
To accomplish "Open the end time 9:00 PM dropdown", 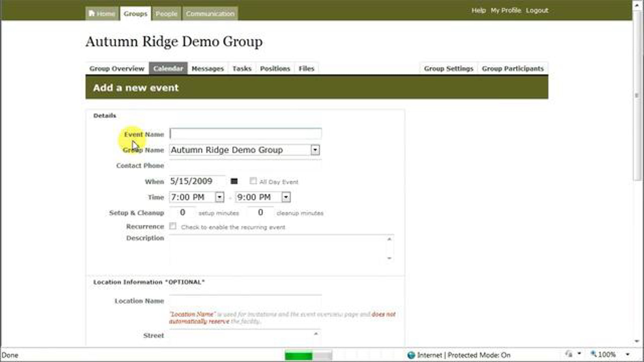I will pos(286,197).
